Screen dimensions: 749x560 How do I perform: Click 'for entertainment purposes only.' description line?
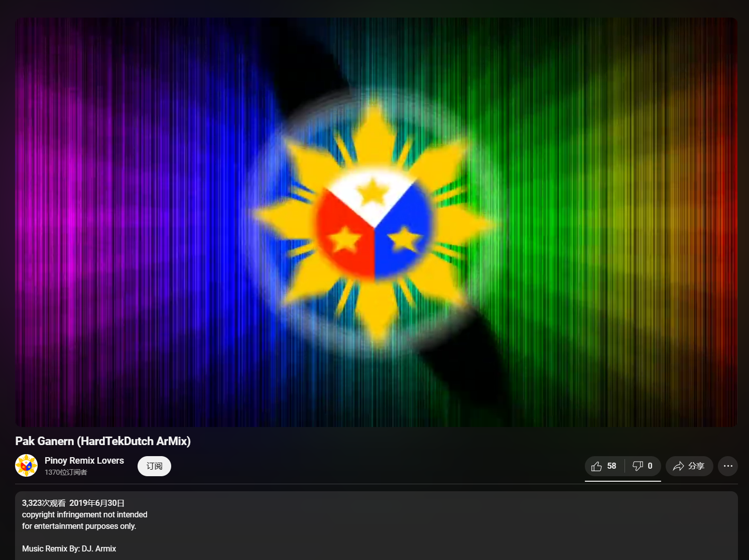(79, 526)
